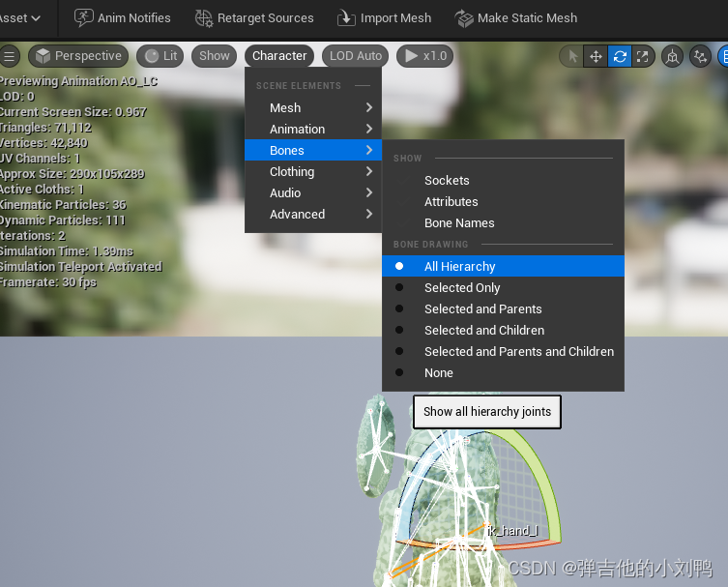Choose Selected and Parents option
Image resolution: width=728 pixels, height=587 pixels.
503,308
